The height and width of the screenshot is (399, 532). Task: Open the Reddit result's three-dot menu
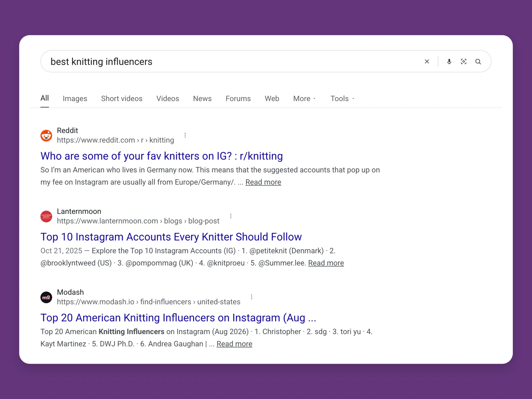(x=185, y=135)
